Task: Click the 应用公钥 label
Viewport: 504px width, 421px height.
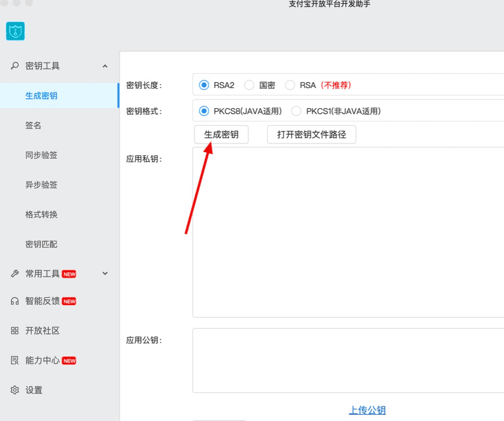Action: click(x=144, y=340)
